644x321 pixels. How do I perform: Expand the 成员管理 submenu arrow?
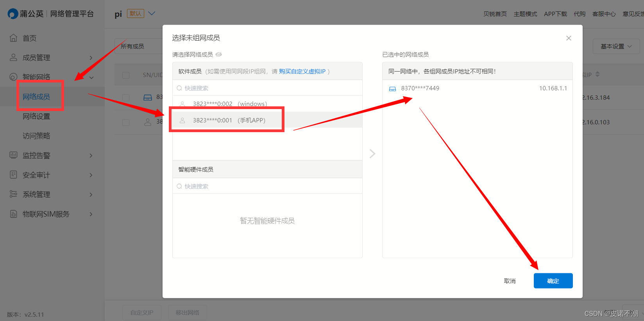coord(91,58)
